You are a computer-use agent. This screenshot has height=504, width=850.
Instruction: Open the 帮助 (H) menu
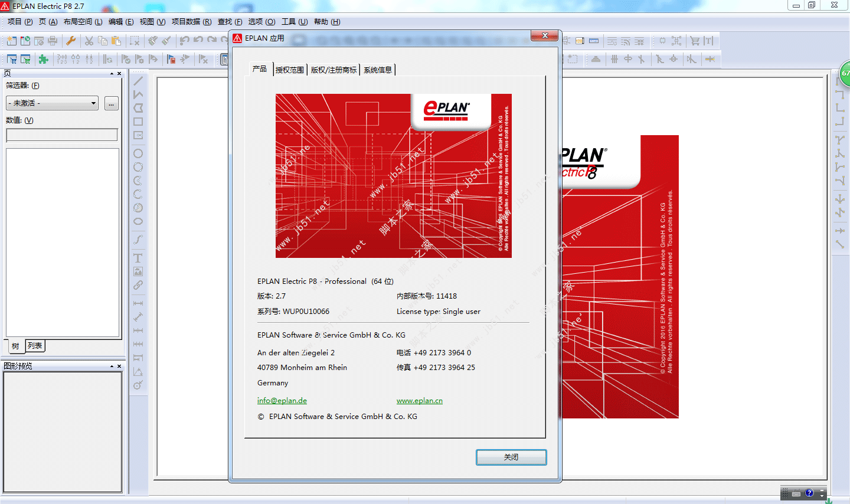327,22
